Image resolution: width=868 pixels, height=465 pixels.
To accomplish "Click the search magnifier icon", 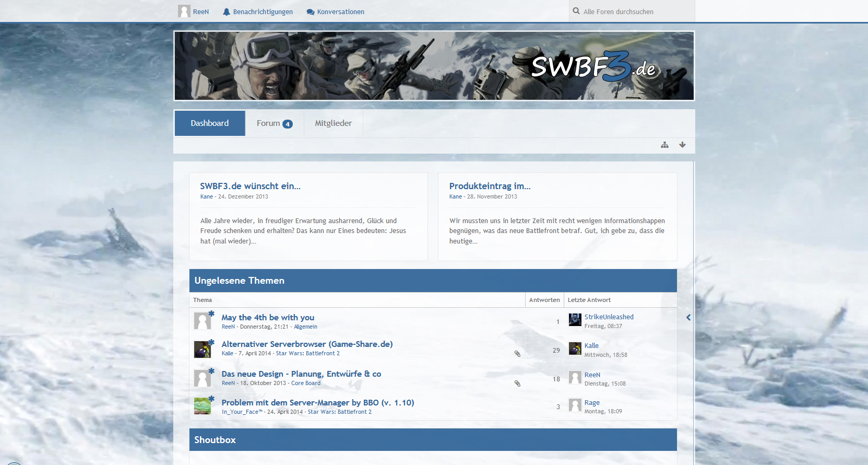I will tap(576, 11).
